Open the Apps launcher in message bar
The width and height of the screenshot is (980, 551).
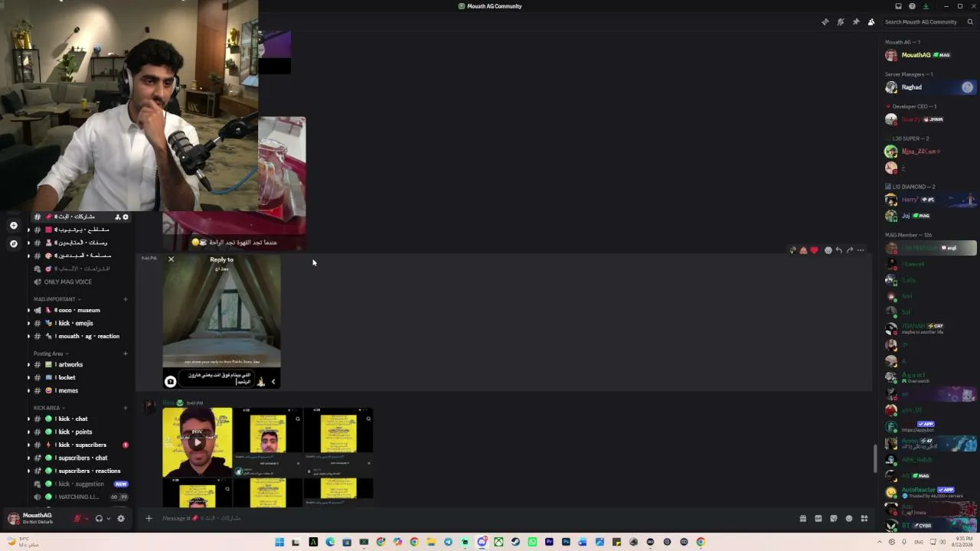[x=864, y=518]
